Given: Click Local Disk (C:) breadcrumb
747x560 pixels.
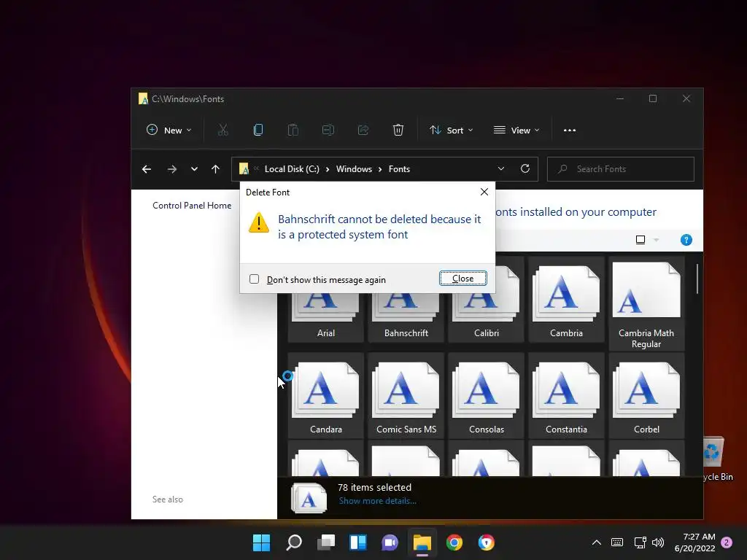Looking at the screenshot, I should [x=292, y=169].
